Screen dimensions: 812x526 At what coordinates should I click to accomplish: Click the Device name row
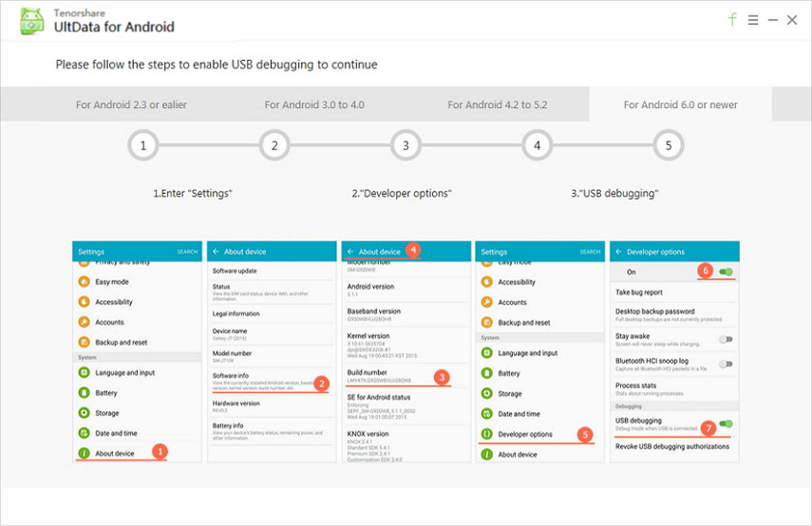tap(272, 334)
